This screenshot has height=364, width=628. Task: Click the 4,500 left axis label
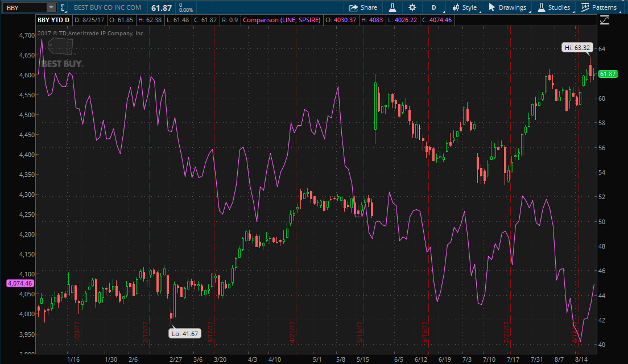[27, 115]
